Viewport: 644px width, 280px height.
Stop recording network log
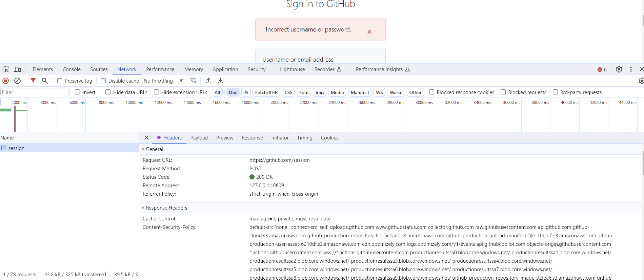[6, 81]
